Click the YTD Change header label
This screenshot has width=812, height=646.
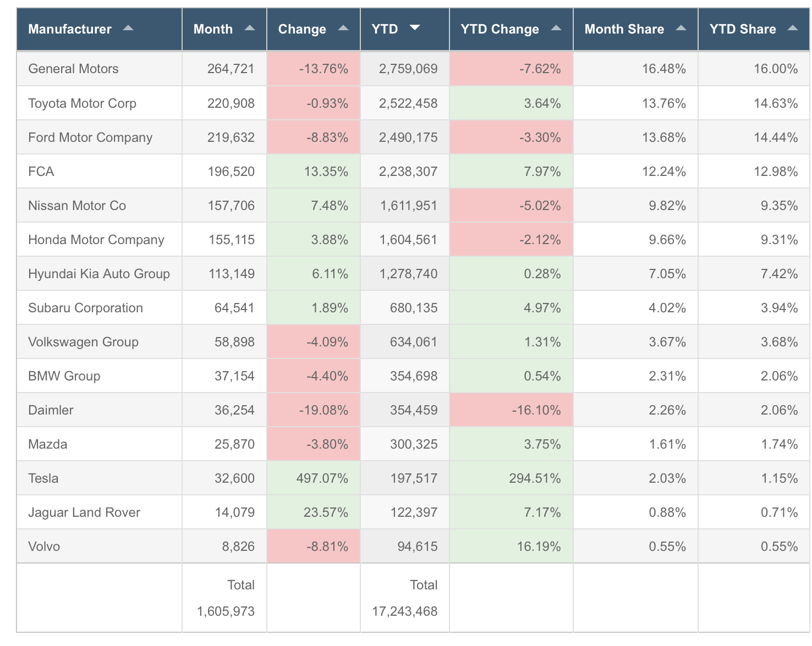click(x=500, y=29)
